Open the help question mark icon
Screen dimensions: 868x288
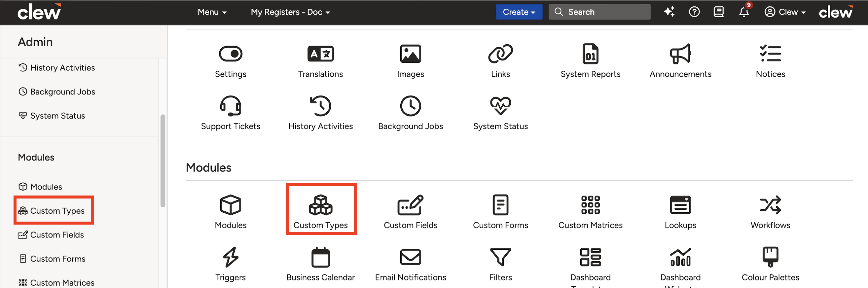tap(694, 12)
